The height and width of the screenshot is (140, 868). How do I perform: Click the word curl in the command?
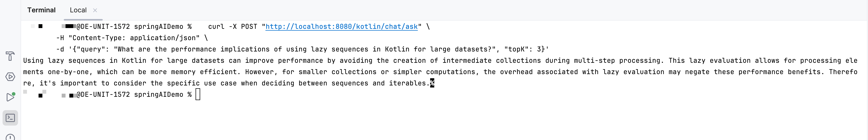pyautogui.click(x=216, y=27)
